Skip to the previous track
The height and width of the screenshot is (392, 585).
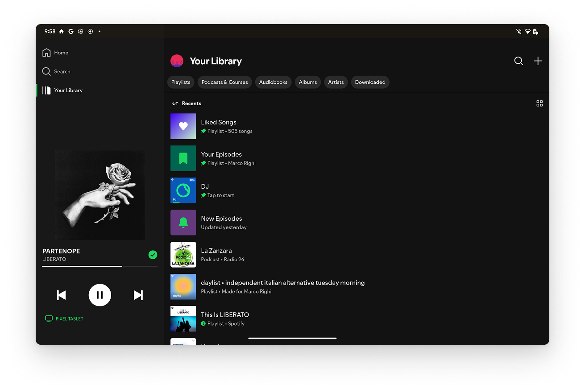(62, 295)
